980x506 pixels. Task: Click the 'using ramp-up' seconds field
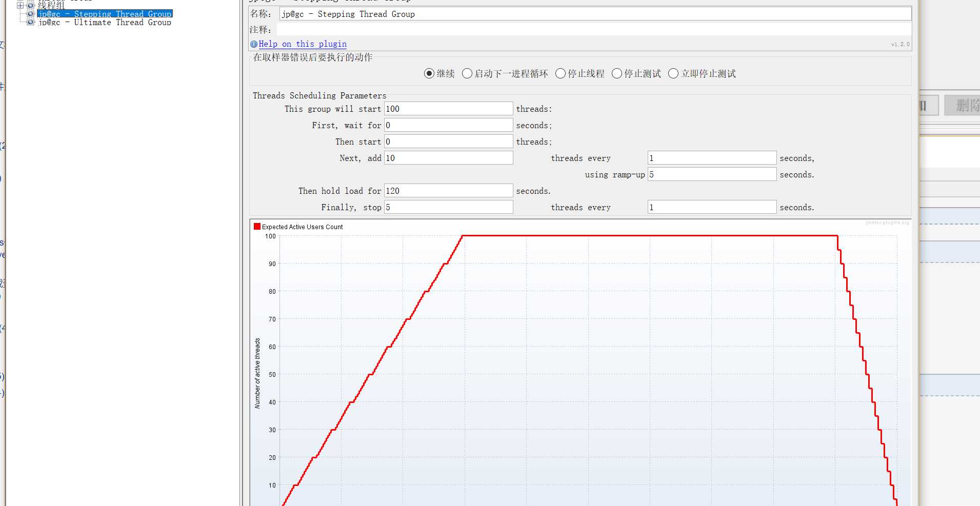(712, 174)
